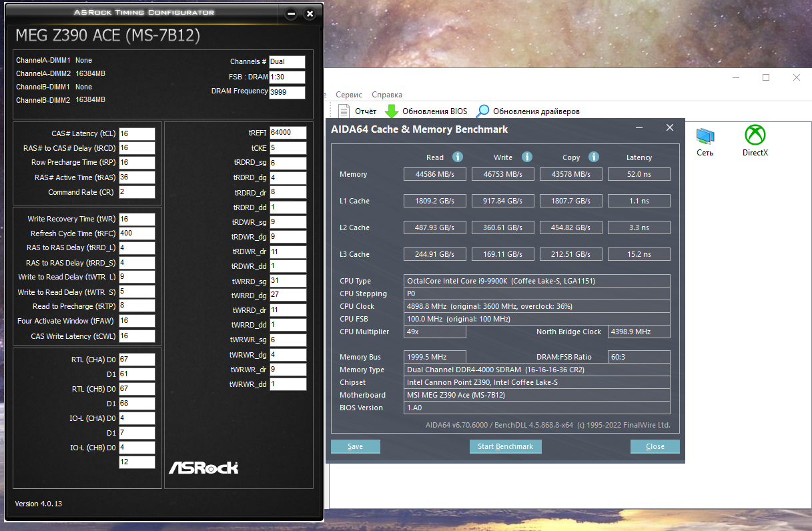This screenshot has width=812, height=531.
Task: Click the RAS# Active Time (tRAS) field
Action: pos(137,177)
